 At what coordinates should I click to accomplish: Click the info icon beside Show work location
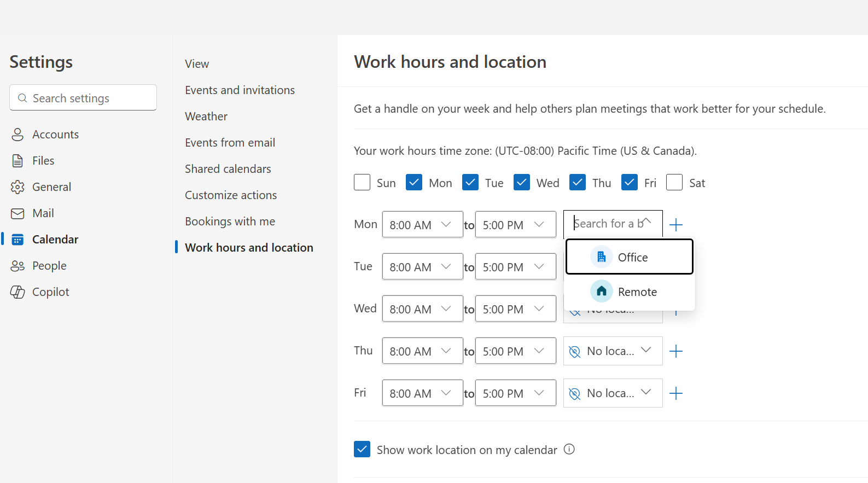[x=569, y=449]
